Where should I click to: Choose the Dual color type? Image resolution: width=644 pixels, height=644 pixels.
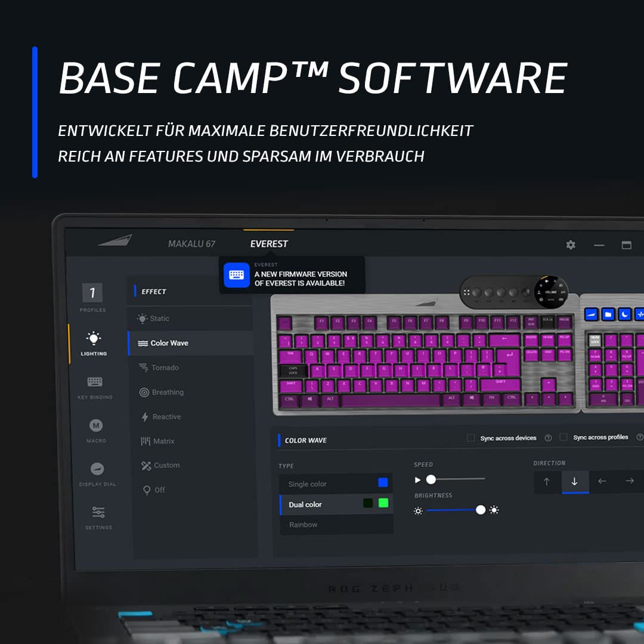(306, 504)
